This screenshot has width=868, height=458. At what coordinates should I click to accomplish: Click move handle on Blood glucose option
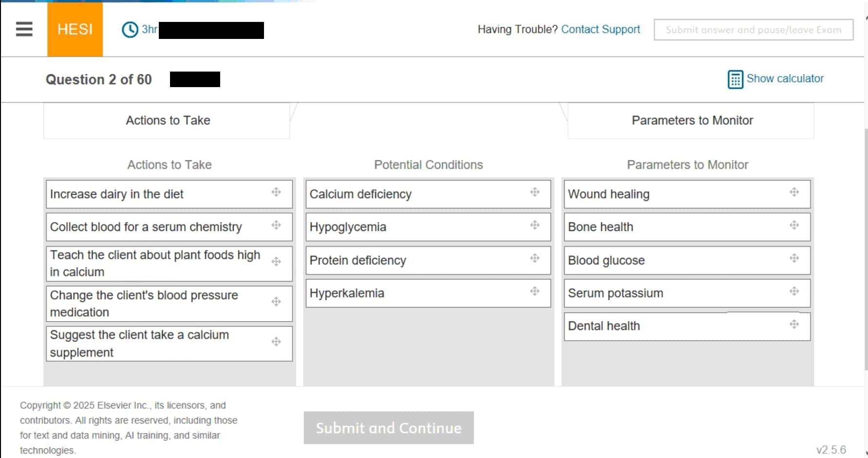tap(794, 258)
